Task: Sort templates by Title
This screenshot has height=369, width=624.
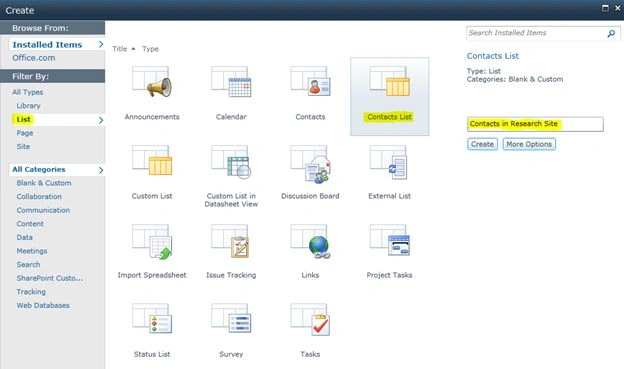Action: point(120,49)
